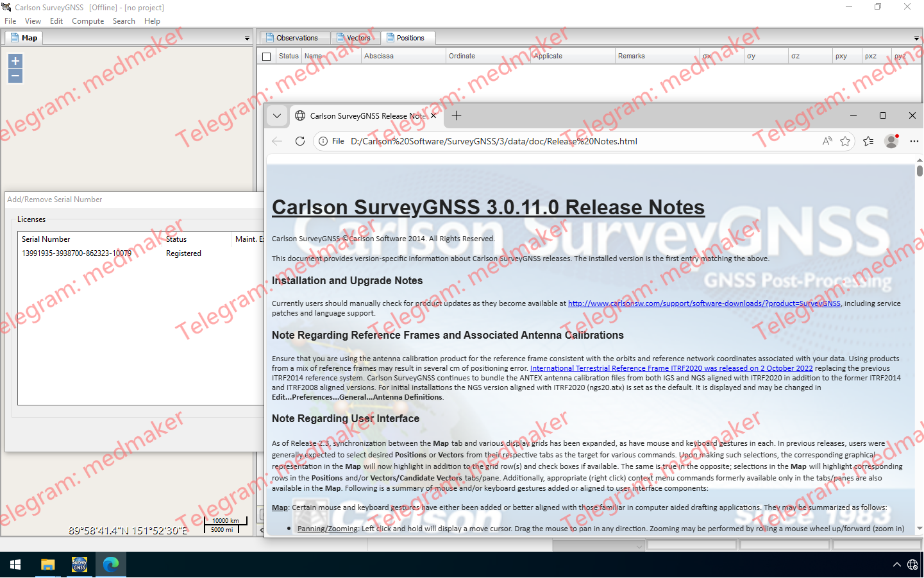Image resolution: width=924 pixels, height=578 pixels.
Task: Open browser profile avatar icon
Action: point(891,141)
